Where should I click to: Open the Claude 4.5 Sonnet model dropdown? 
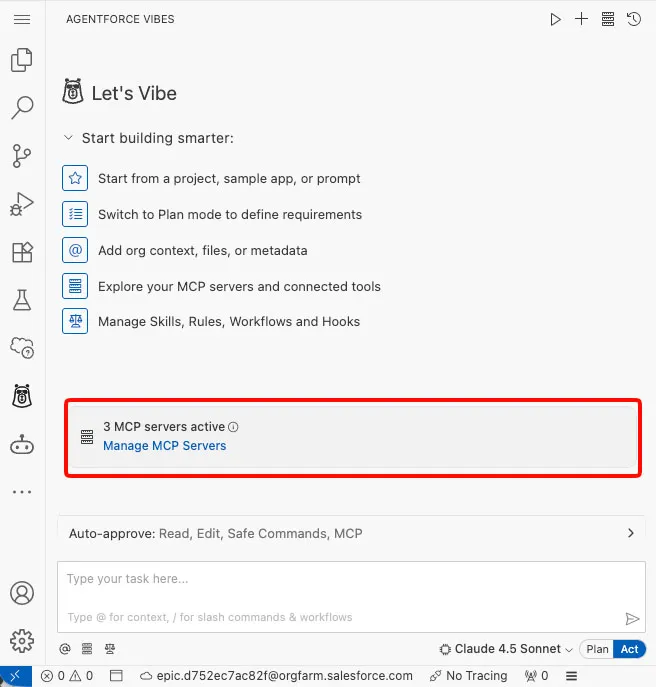(506, 649)
